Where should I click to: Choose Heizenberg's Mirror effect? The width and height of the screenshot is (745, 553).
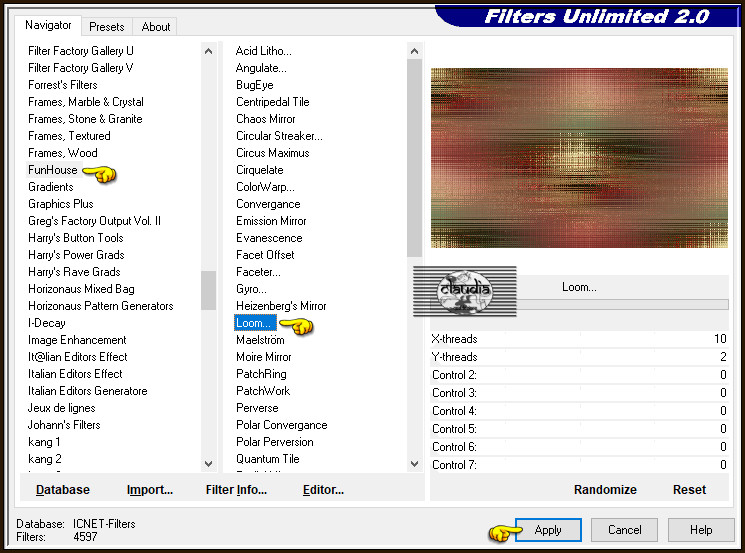point(281,306)
